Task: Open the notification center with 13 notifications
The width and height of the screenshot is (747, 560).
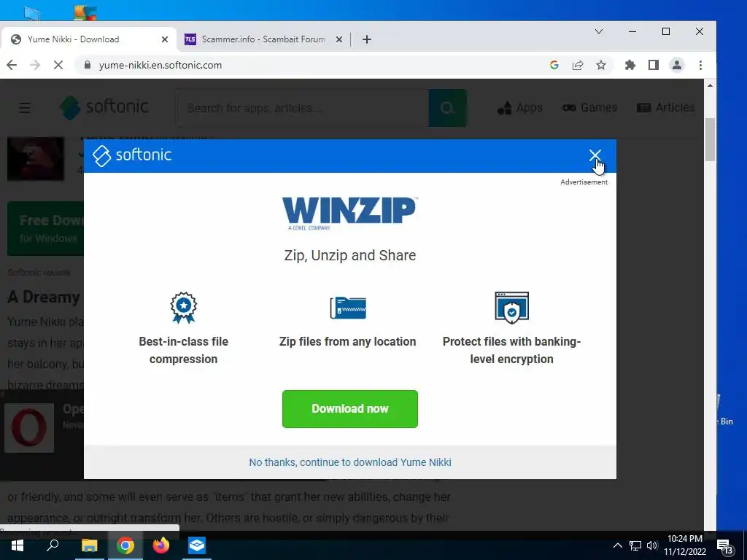Action: click(x=725, y=547)
